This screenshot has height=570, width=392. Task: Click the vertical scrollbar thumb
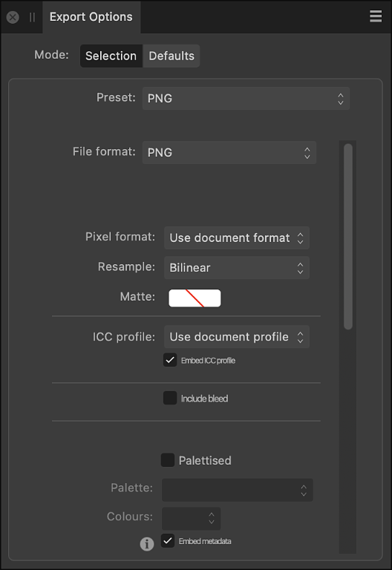click(348, 237)
